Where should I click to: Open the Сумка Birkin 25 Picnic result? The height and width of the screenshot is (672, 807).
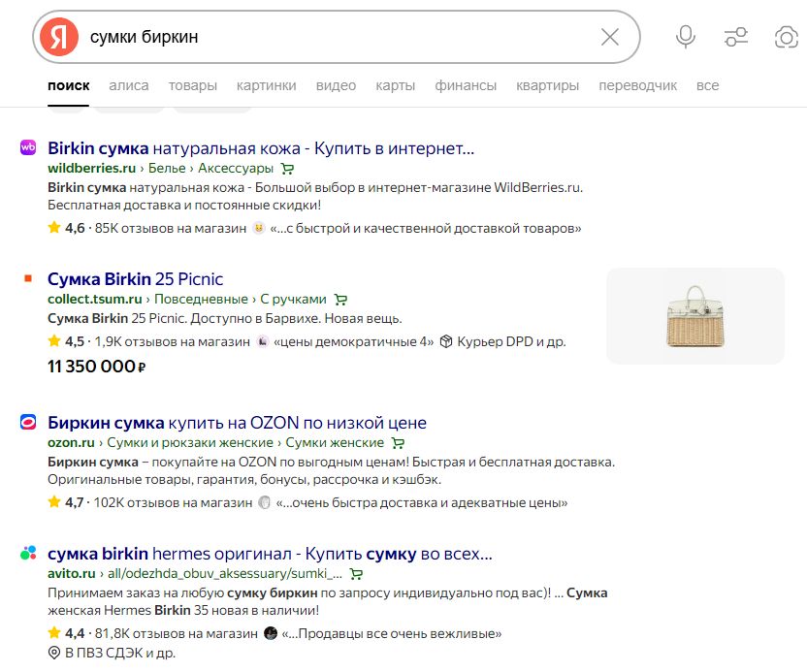136,278
